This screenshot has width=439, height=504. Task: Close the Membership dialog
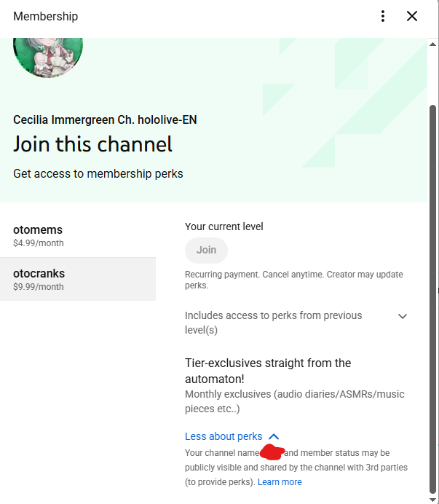412,16
